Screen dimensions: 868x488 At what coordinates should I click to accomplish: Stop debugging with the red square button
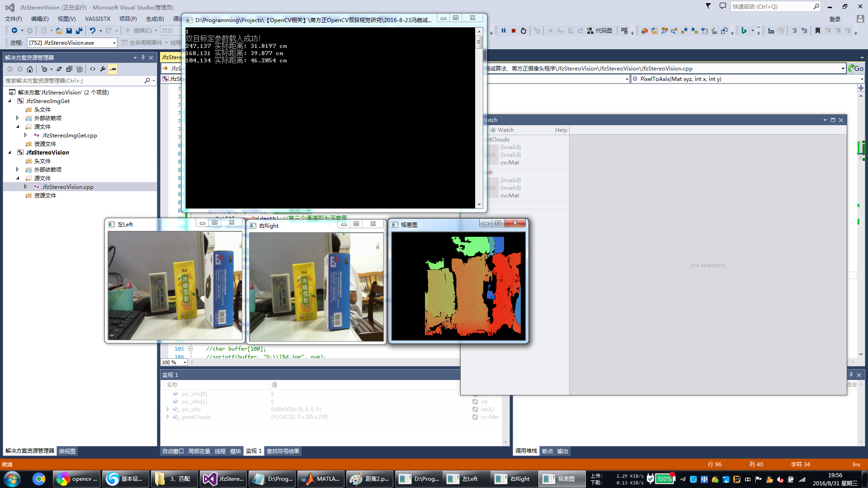pyautogui.click(x=514, y=31)
